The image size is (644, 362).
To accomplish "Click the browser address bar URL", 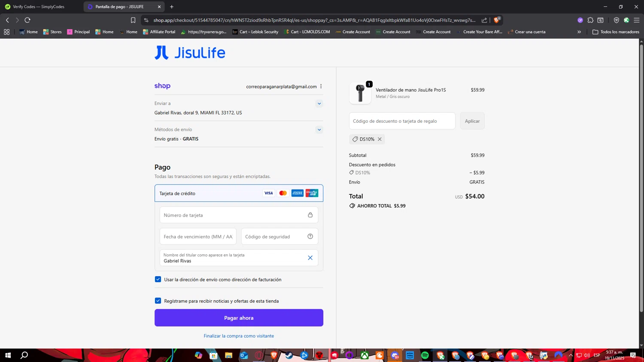I will 314,20.
